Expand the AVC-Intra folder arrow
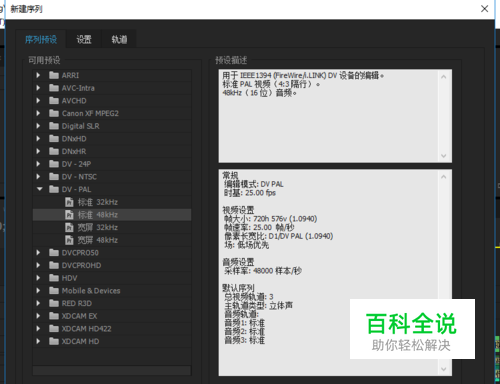Image resolution: width=500 pixels, height=384 pixels. click(x=38, y=88)
